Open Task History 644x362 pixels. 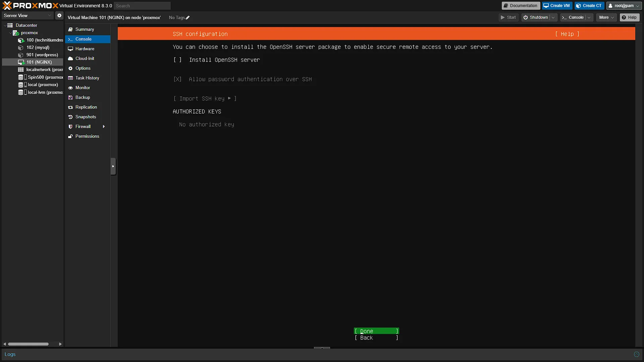[88, 78]
